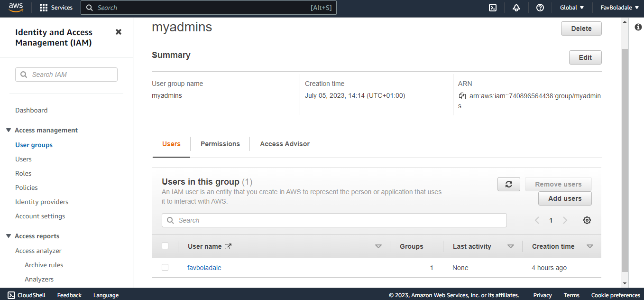Focus the users table search field

point(334,220)
